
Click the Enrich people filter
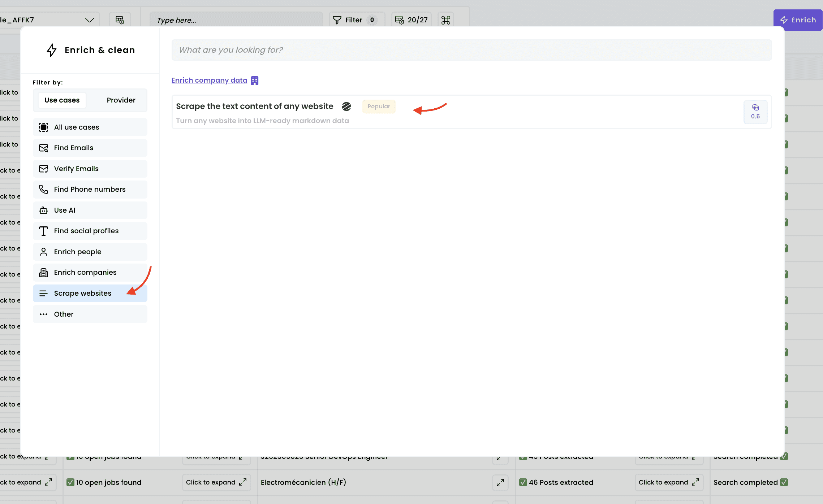90,252
